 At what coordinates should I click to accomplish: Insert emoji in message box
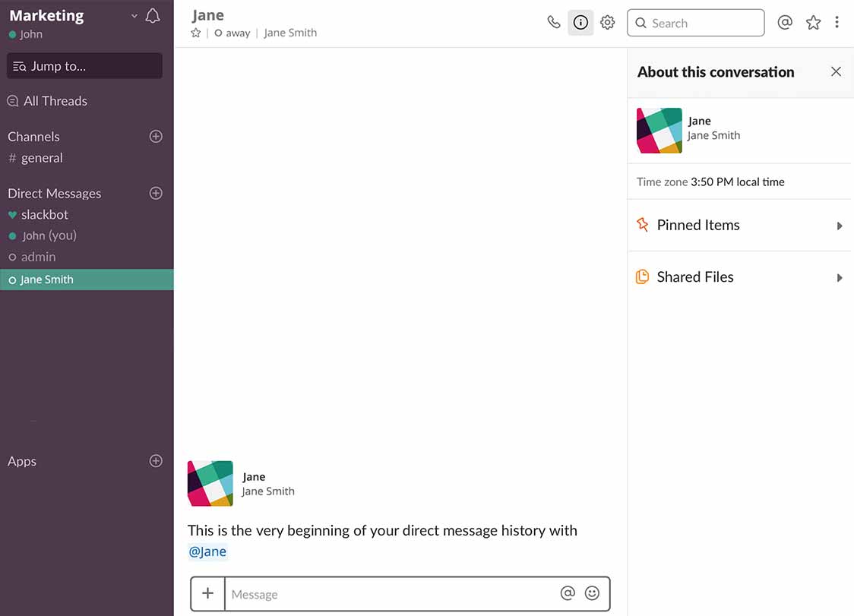[592, 593]
